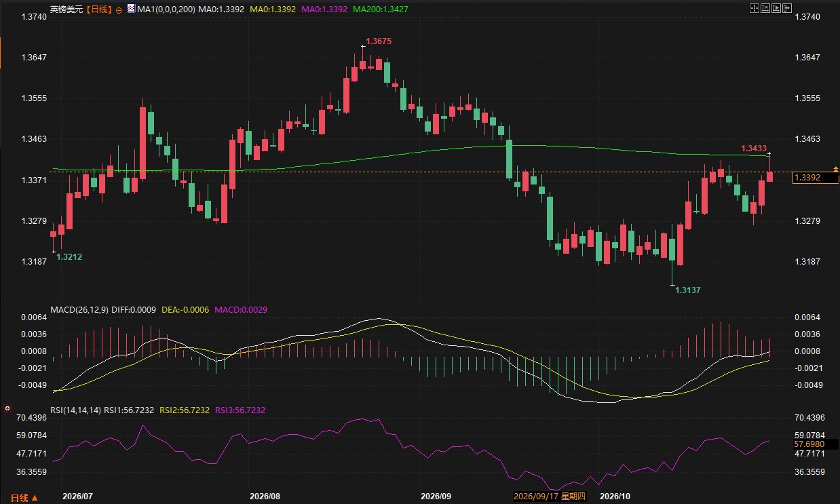Viewport: 840px width, 504px height.
Task: Click the magenta MACD:0.0029 readout
Action: [x=241, y=310]
